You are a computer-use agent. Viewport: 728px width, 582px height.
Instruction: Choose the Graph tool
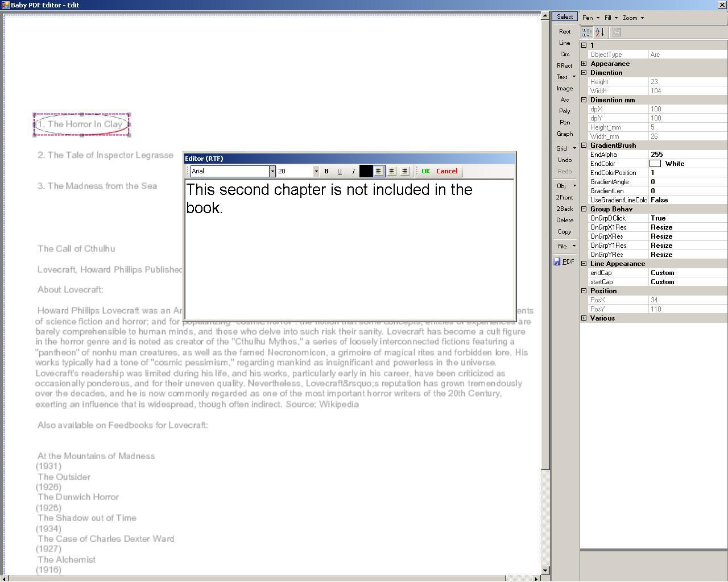click(565, 134)
